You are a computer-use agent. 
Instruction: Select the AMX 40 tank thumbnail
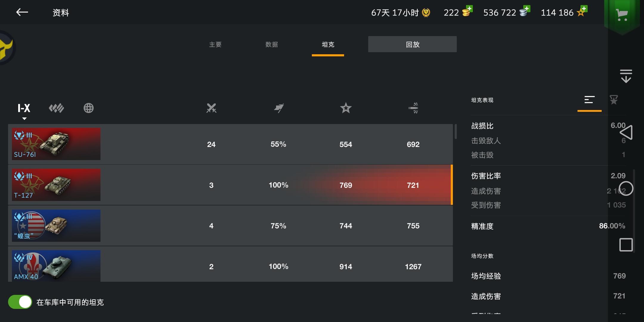[x=56, y=266]
